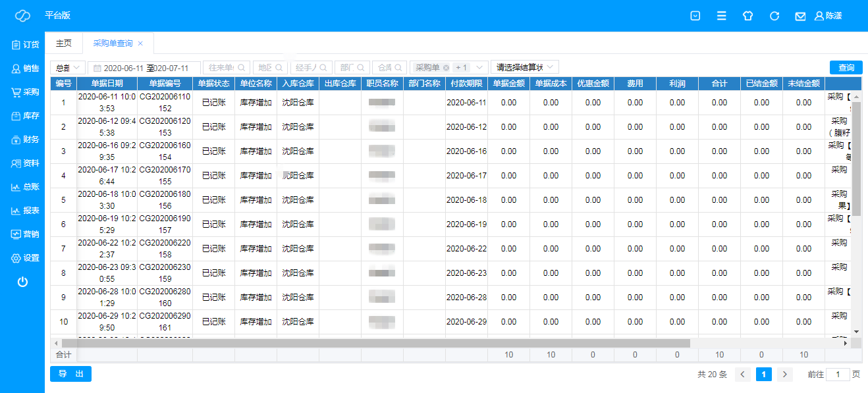Click the search icon in 部门 field
Viewport: 868px width, 393px height.
361,68
